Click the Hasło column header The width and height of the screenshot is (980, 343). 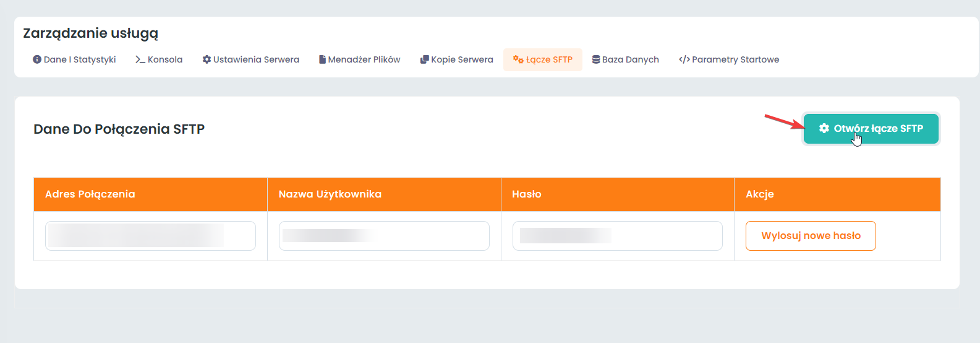point(527,194)
